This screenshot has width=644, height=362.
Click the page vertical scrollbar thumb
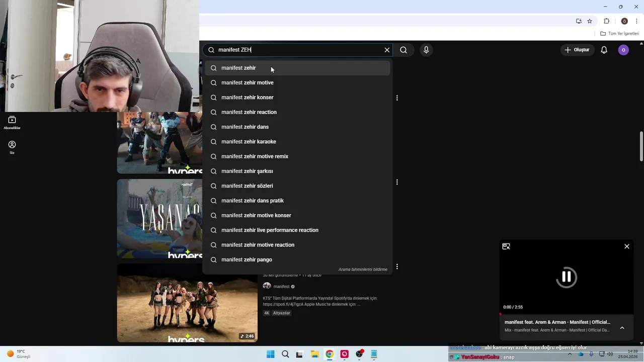[641, 147]
